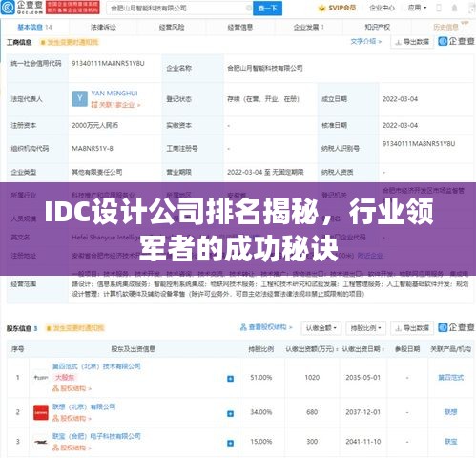Expand plus icon in 第四范式 shareholder row
This screenshot has width=476, height=458.
click(230, 379)
